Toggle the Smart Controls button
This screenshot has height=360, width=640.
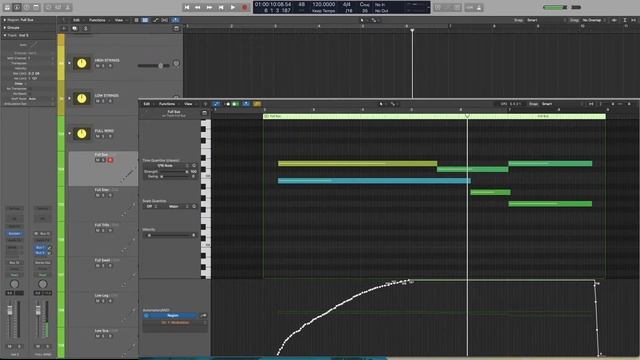coord(49,7)
